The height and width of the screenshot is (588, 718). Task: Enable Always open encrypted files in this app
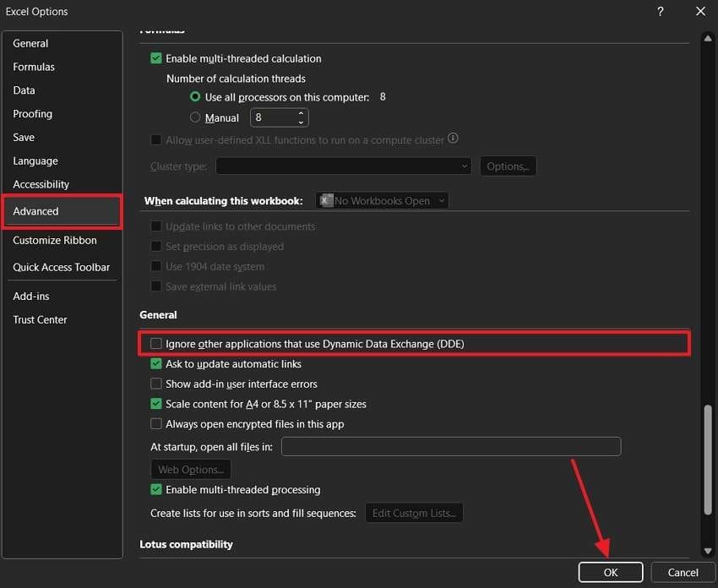[155, 424]
